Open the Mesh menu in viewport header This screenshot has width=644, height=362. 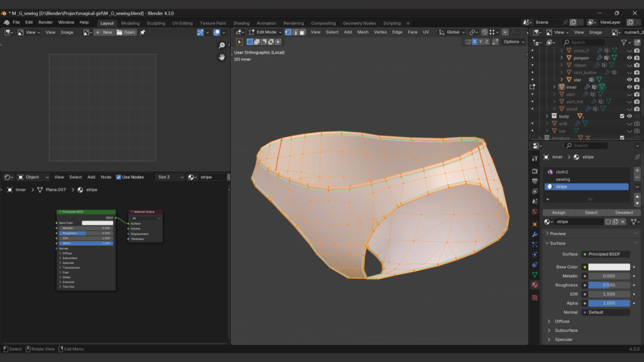pyautogui.click(x=363, y=32)
